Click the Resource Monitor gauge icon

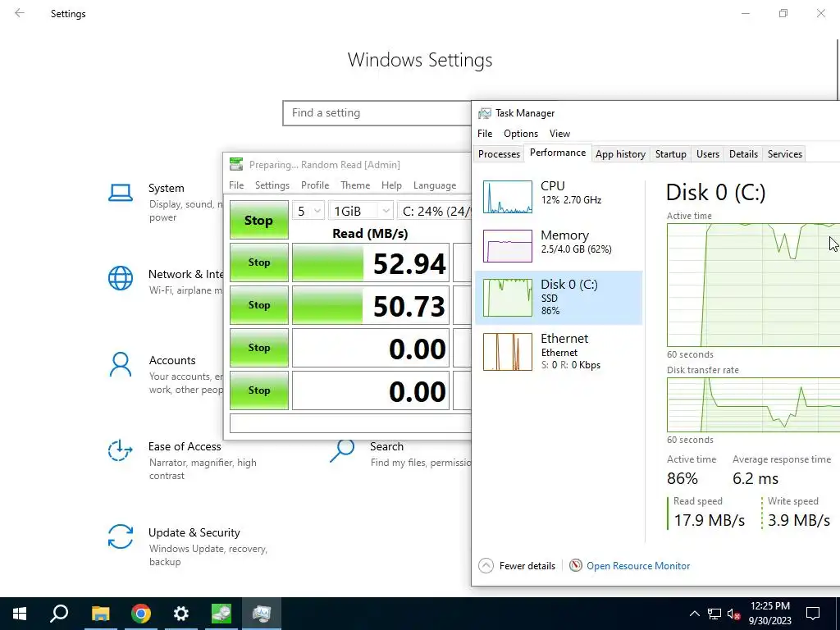pyautogui.click(x=575, y=566)
